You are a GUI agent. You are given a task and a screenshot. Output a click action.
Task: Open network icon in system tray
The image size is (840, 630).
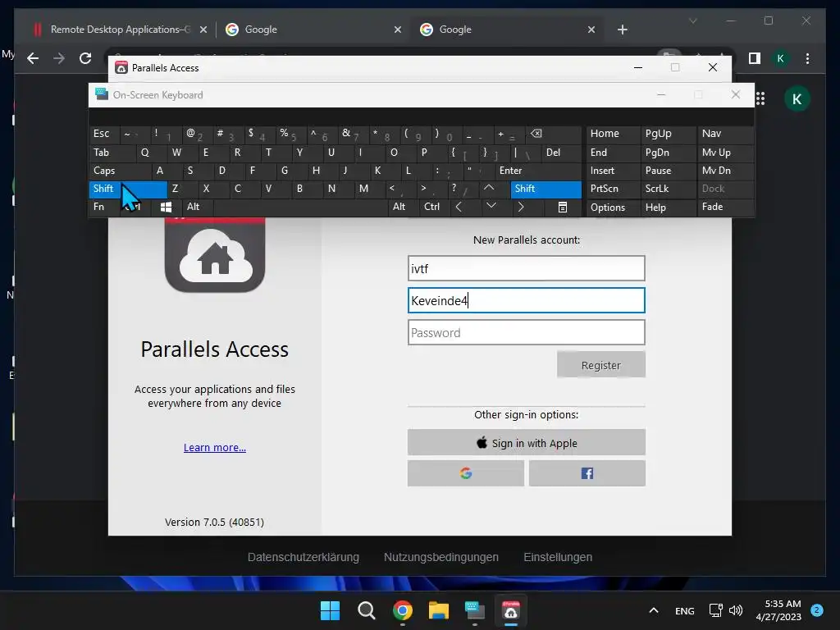click(x=715, y=610)
